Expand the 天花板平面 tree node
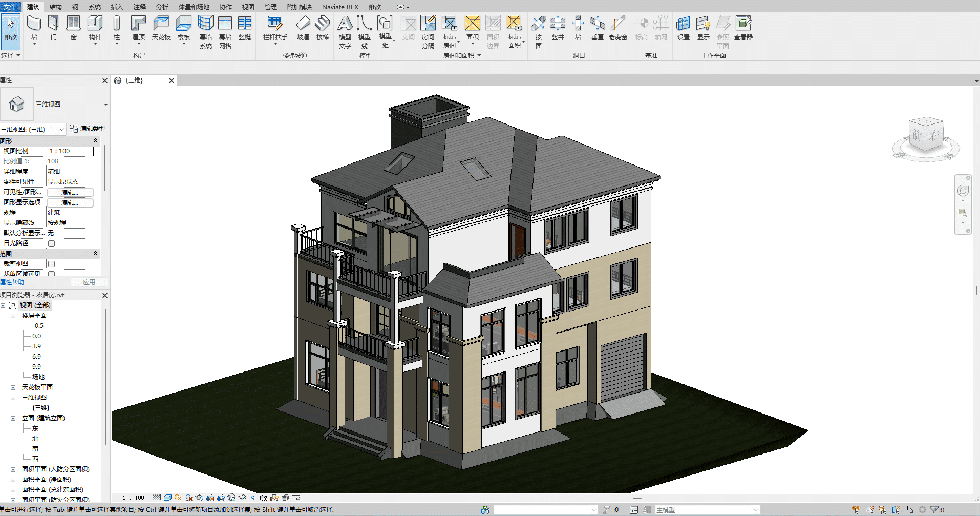Screen dimensions: 980x516 (13, 387)
